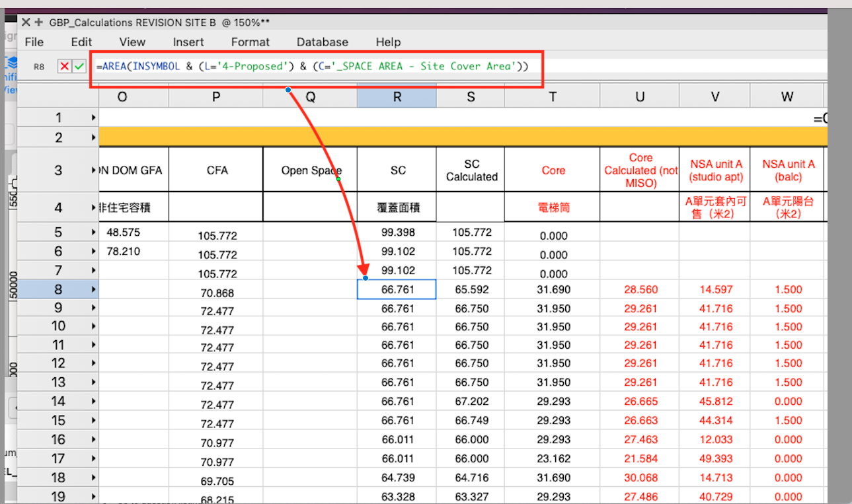The width and height of the screenshot is (852, 504).
Task: Select the column R header
Action: (396, 96)
